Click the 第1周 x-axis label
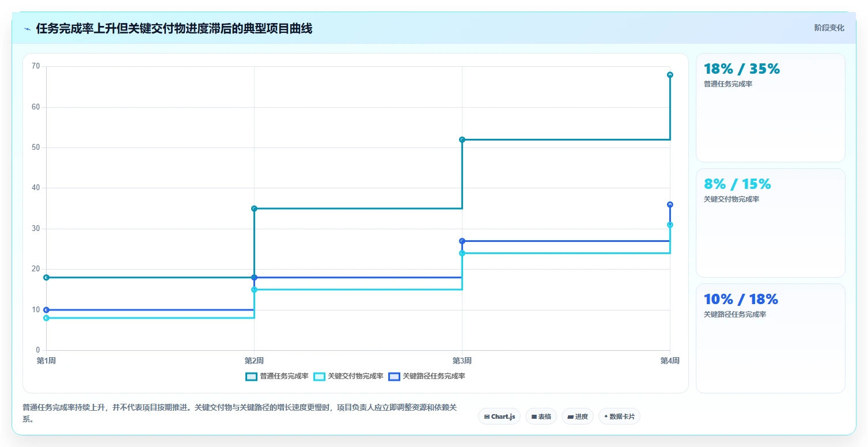Screen dimensions: 868x447 pyautogui.click(x=47, y=361)
